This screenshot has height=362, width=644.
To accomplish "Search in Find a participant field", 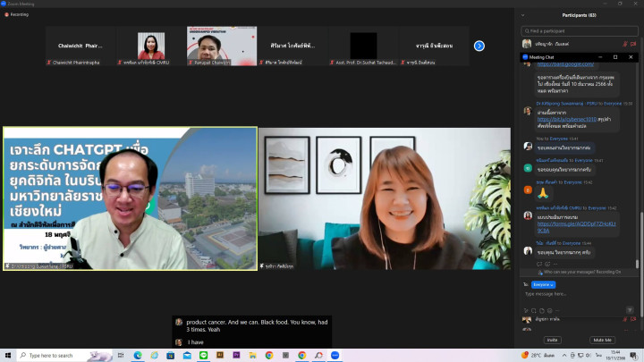I will (579, 30).
